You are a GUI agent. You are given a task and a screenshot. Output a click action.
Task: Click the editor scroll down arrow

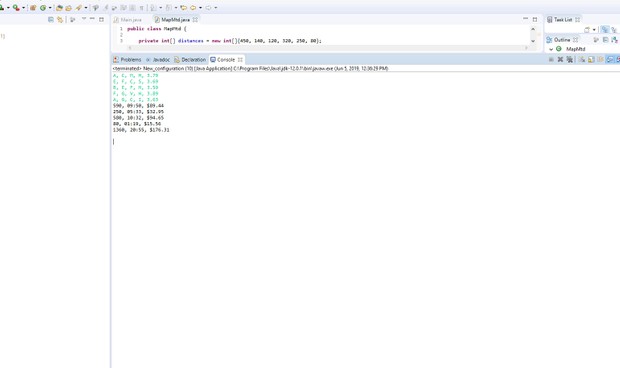click(x=533, y=41)
